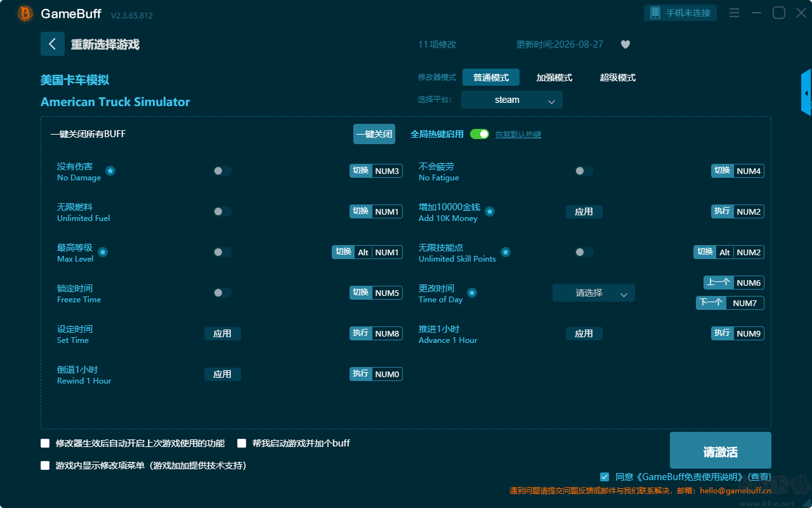The width and height of the screenshot is (812, 508).
Task: Turn on the Max Level switch
Action: 222,252
